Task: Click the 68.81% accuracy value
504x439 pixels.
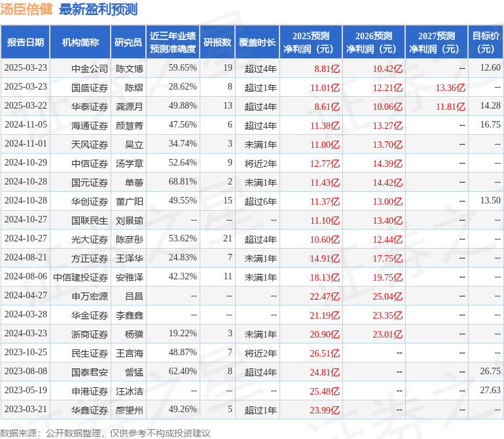Action: (x=183, y=181)
